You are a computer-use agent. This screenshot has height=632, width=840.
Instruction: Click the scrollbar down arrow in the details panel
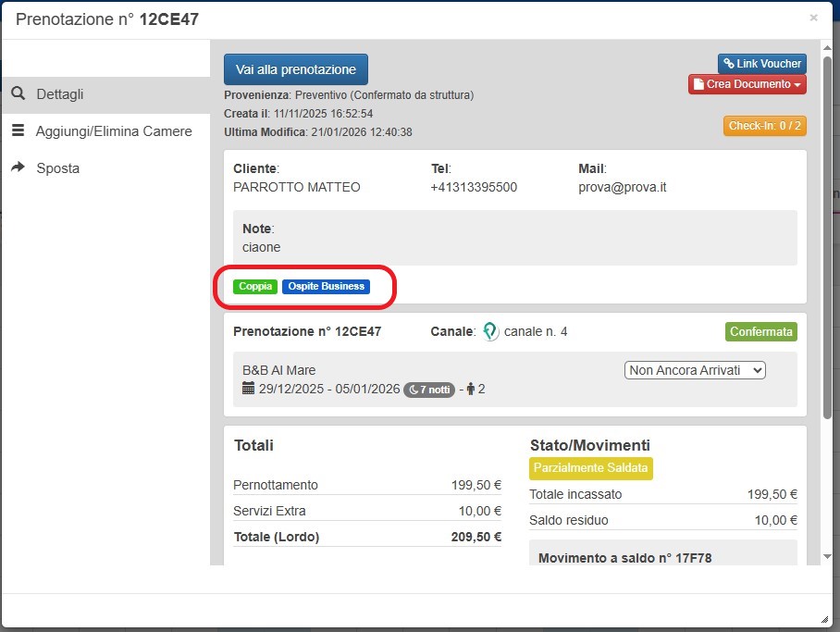[x=827, y=556]
